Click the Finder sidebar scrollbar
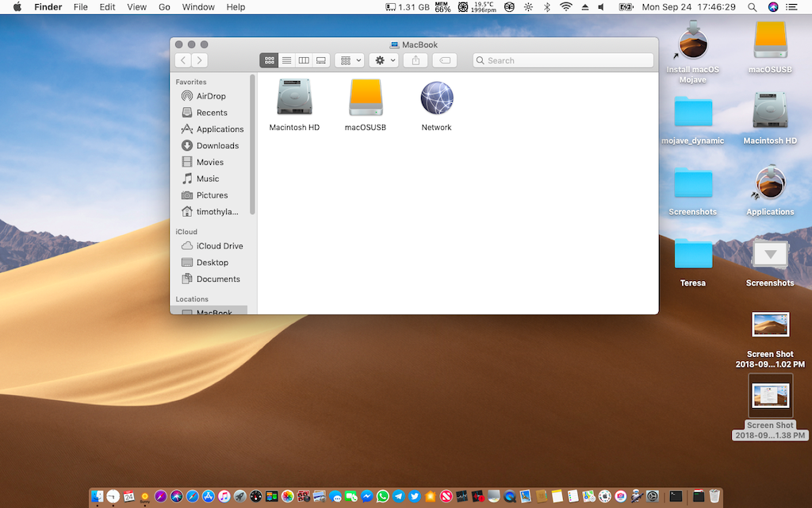The image size is (812, 508). click(253, 144)
